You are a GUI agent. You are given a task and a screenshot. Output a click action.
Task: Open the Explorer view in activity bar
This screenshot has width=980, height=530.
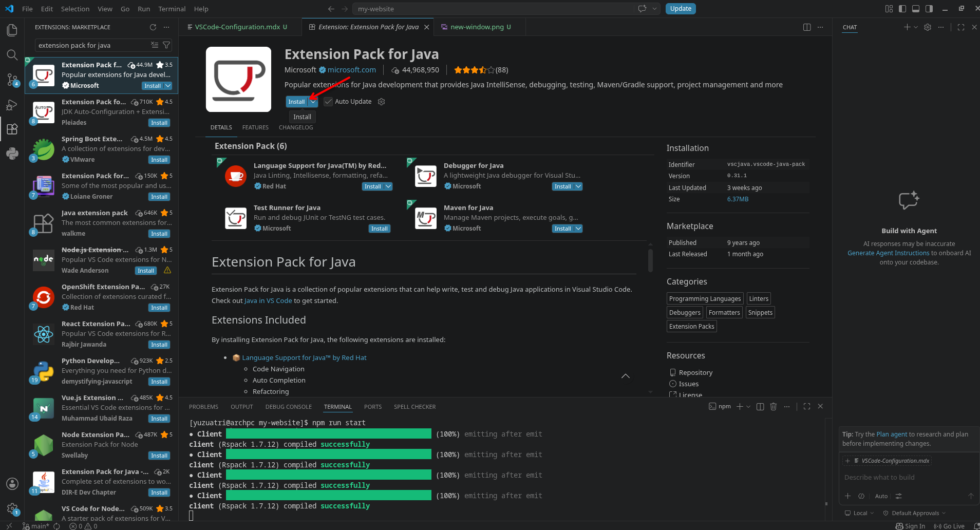click(x=12, y=30)
